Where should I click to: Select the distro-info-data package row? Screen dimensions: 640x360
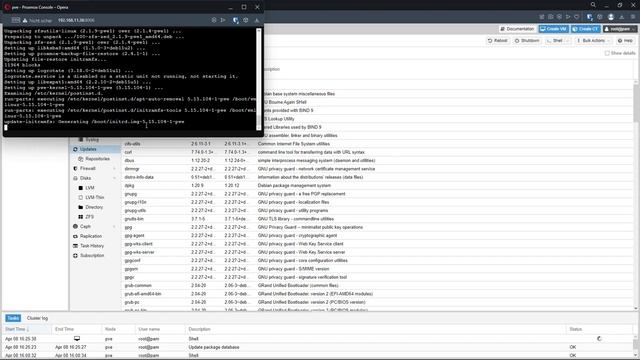point(378,177)
